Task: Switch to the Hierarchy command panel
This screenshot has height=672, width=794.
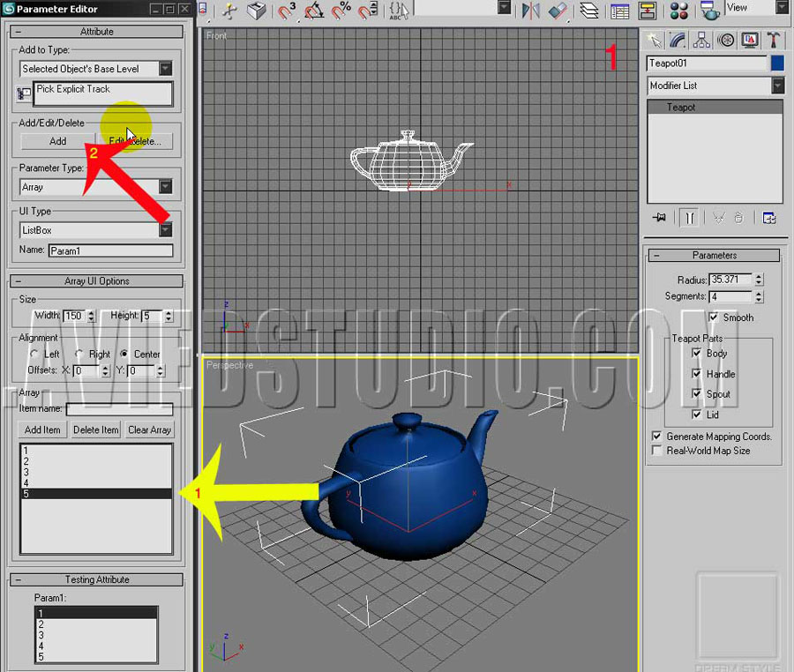Action: (x=702, y=40)
